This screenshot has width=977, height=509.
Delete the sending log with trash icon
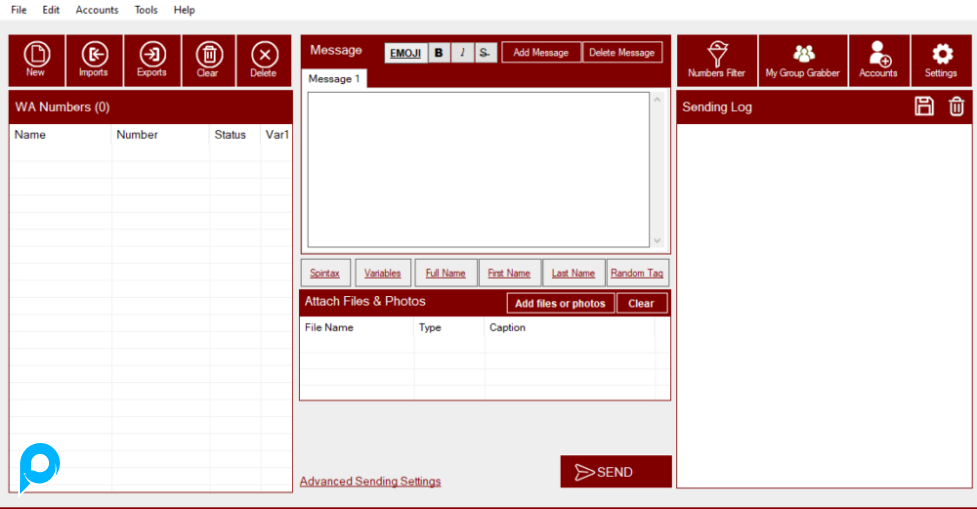[956, 106]
